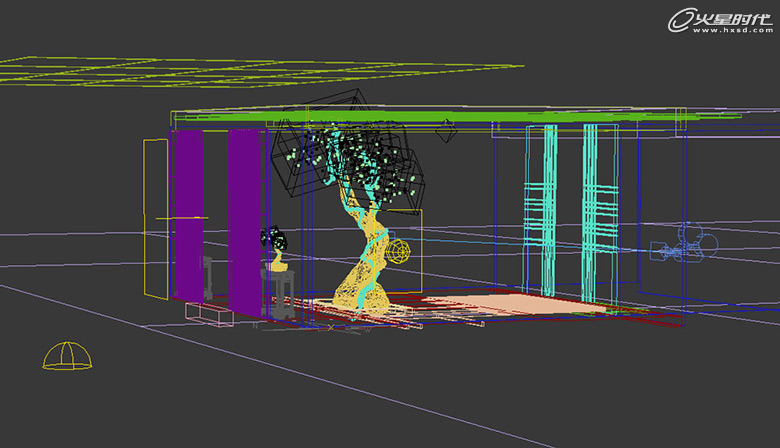Select the pink wireframe box on floor
Viewport: 780px width, 448px height.
coord(209,314)
